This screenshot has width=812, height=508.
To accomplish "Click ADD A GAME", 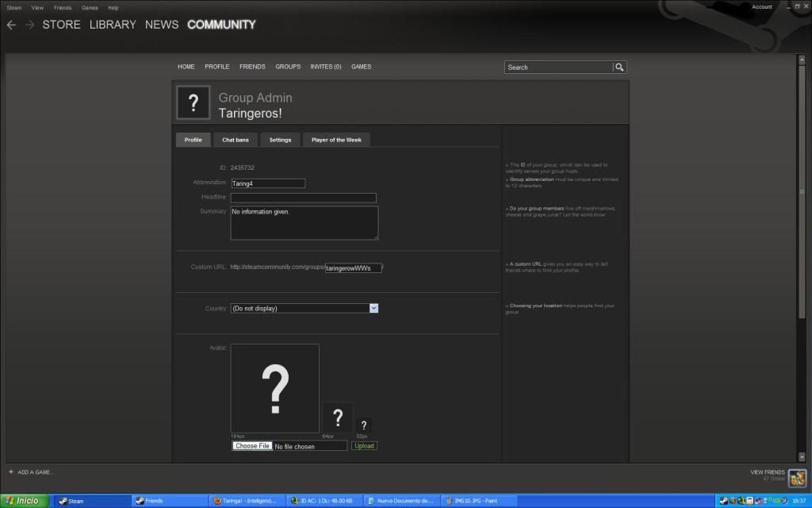I will click(35, 472).
